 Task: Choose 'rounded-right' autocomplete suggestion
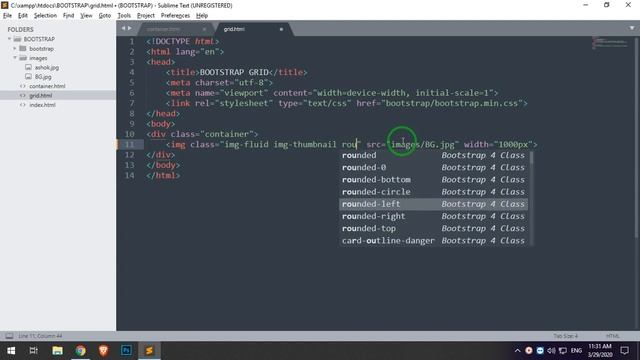(x=433, y=216)
